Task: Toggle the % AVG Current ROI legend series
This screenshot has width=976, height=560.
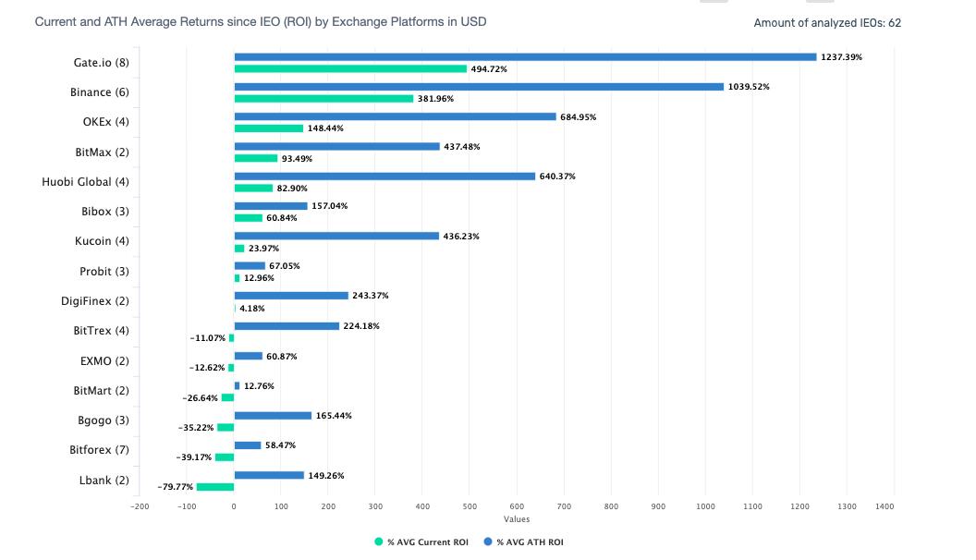Action: [421, 542]
